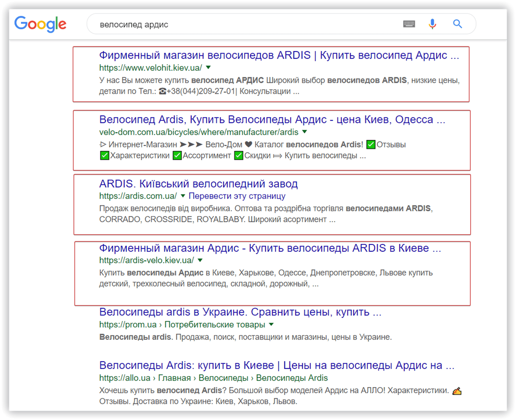Open 'Велосипед Ardis, Купить Велосипеды Ардис' result

[272, 120]
